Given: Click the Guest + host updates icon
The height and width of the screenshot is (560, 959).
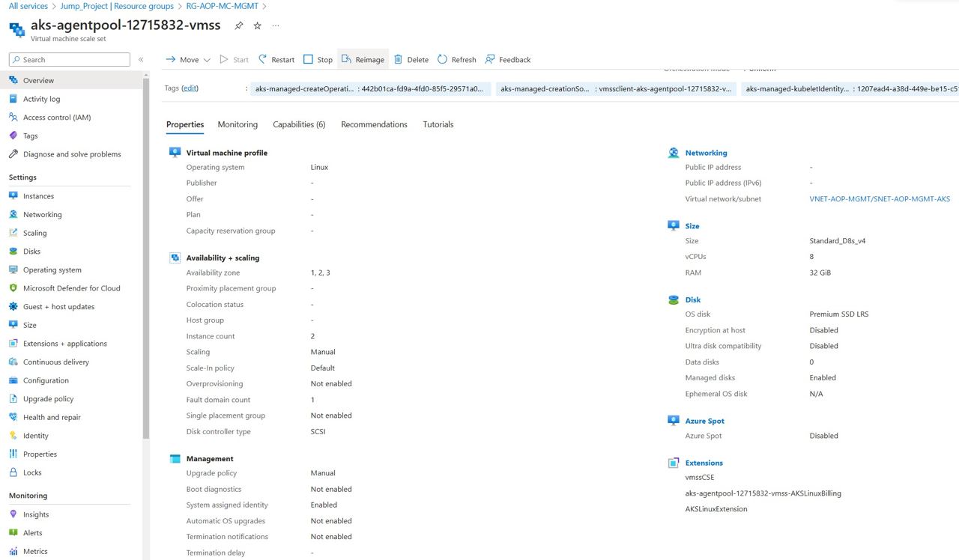Looking at the screenshot, I should tap(13, 306).
